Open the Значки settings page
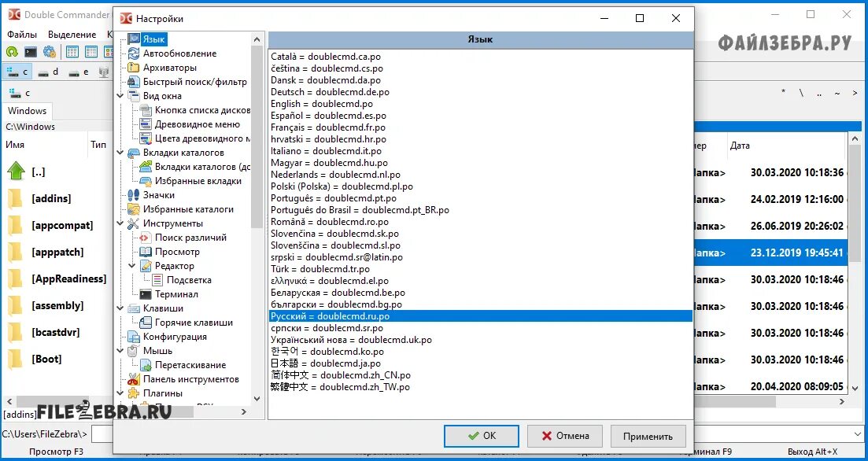This screenshot has height=461, width=868. coord(159,195)
